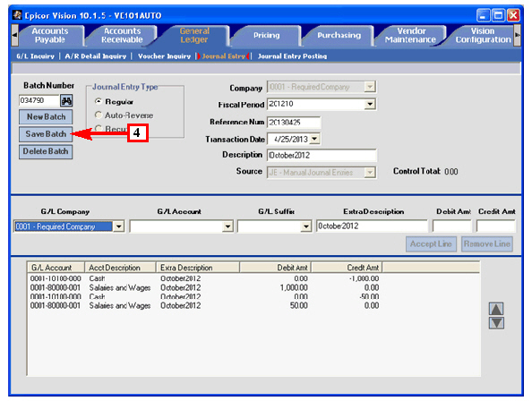Click the Remove Line button
The height and width of the screenshot is (401, 532).
pyautogui.click(x=487, y=244)
